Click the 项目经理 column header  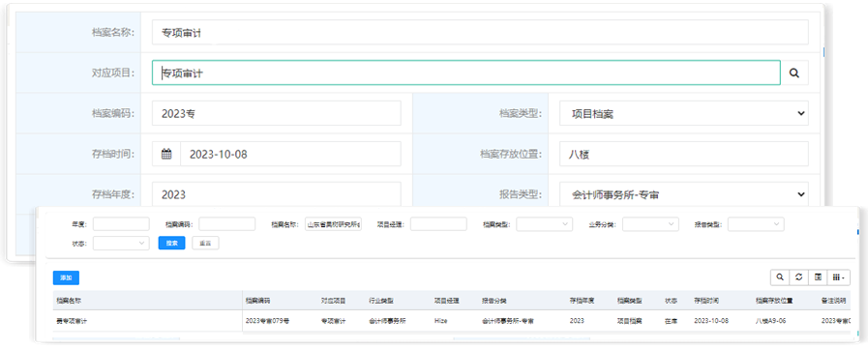(446, 301)
